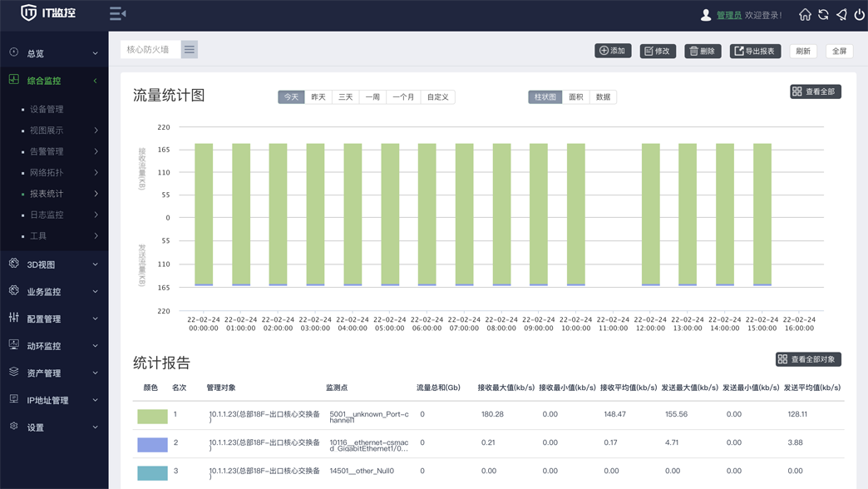
Task: Click the 资产管理 layers icon
Action: point(14,372)
